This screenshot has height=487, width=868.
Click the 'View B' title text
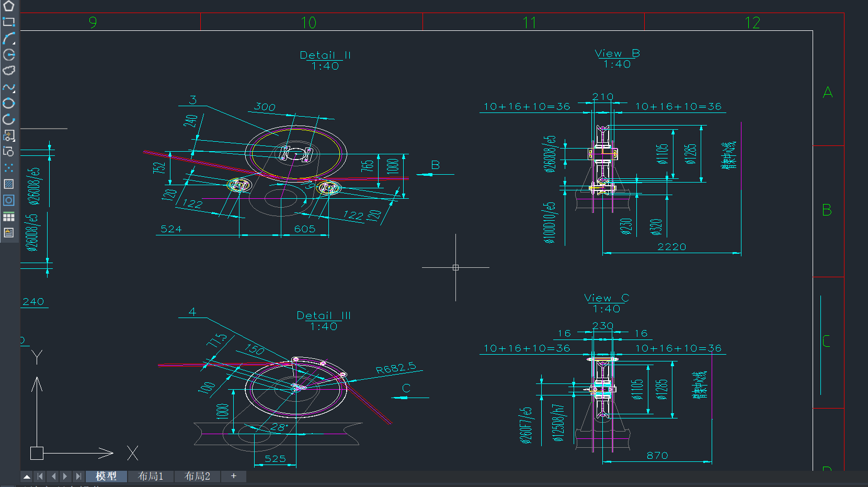pos(617,53)
